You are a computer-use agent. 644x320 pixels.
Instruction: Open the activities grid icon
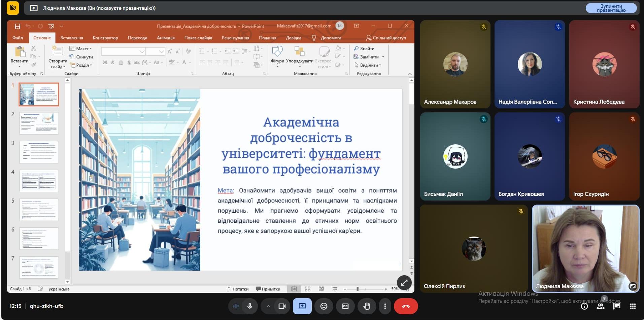click(633, 306)
